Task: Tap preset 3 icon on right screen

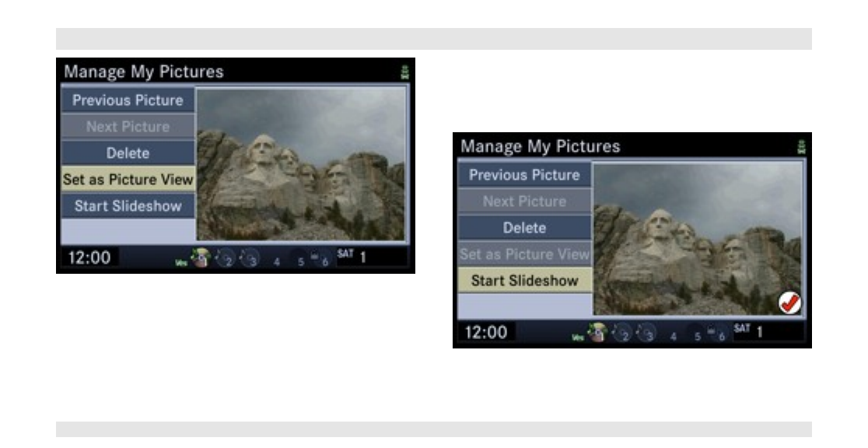Action: coord(646,334)
